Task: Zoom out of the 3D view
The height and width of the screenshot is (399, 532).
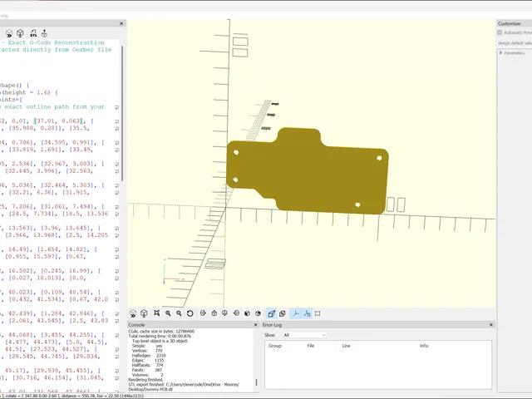Action: (x=179, y=313)
